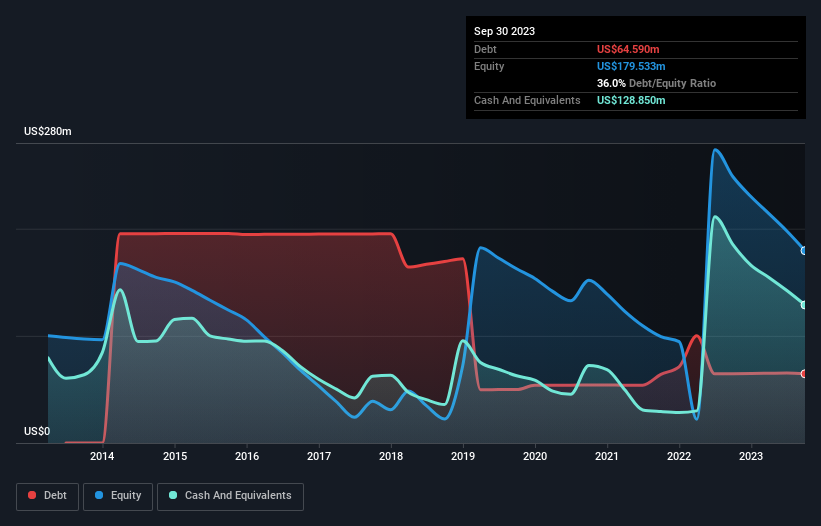Toggle Cash And Equivalents legend button
The width and height of the screenshot is (821, 526).
tap(230, 496)
